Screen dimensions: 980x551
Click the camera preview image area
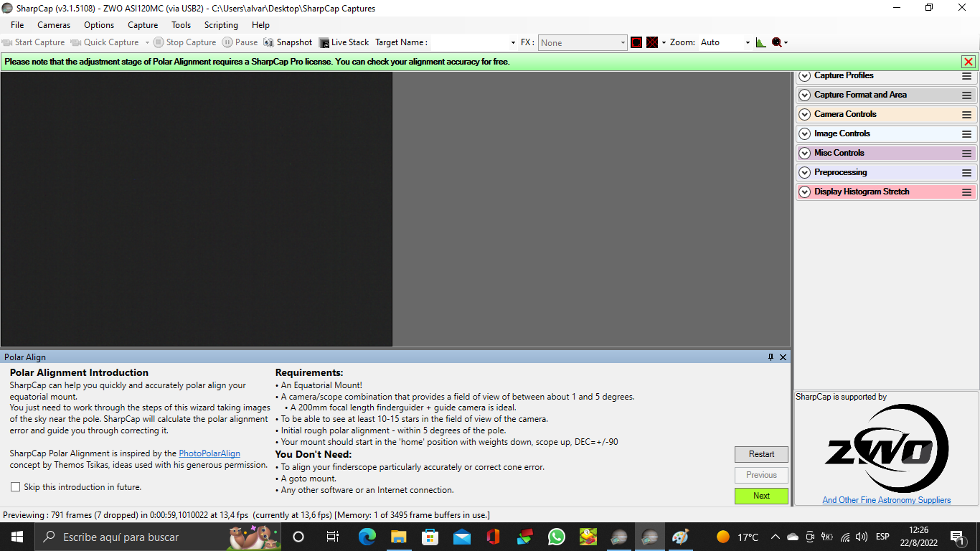(197, 209)
